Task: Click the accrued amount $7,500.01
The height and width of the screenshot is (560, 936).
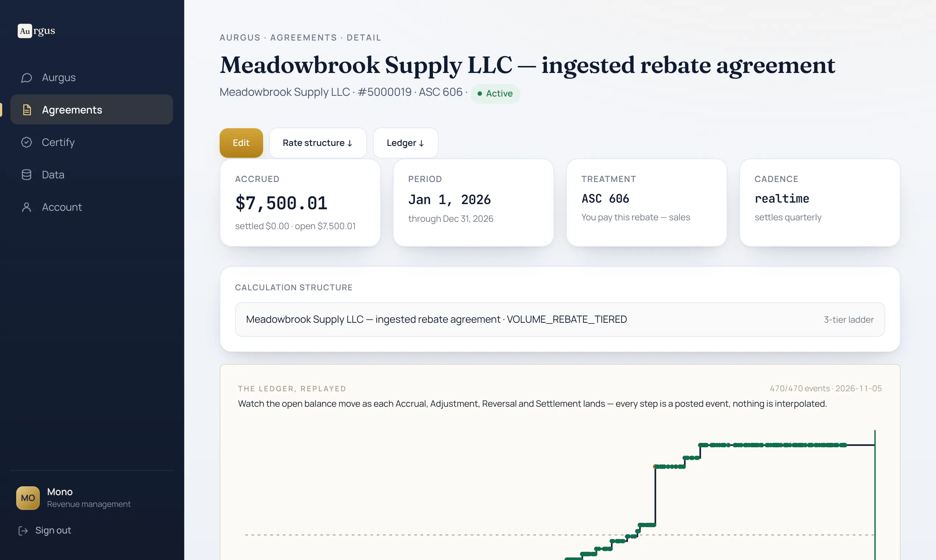Action: coord(281,203)
